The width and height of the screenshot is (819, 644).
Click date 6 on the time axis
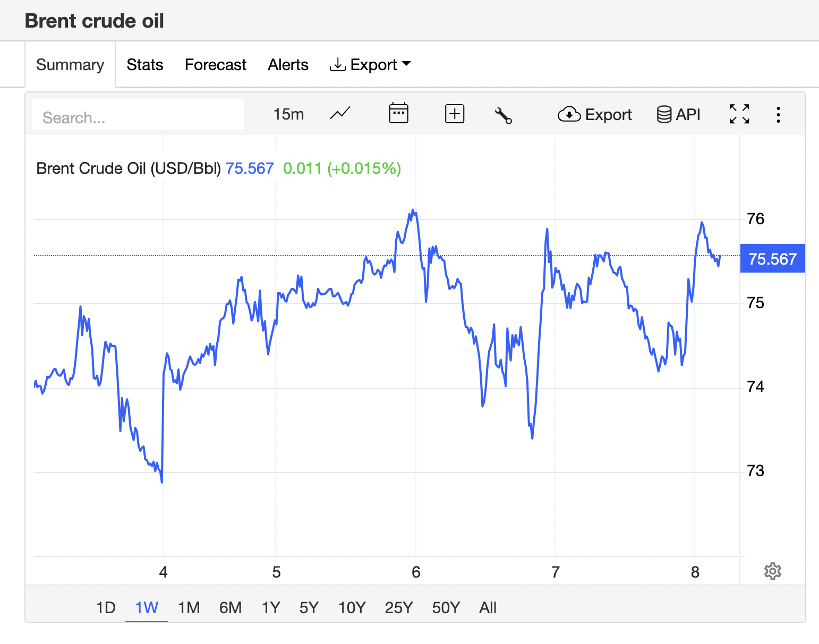416,572
